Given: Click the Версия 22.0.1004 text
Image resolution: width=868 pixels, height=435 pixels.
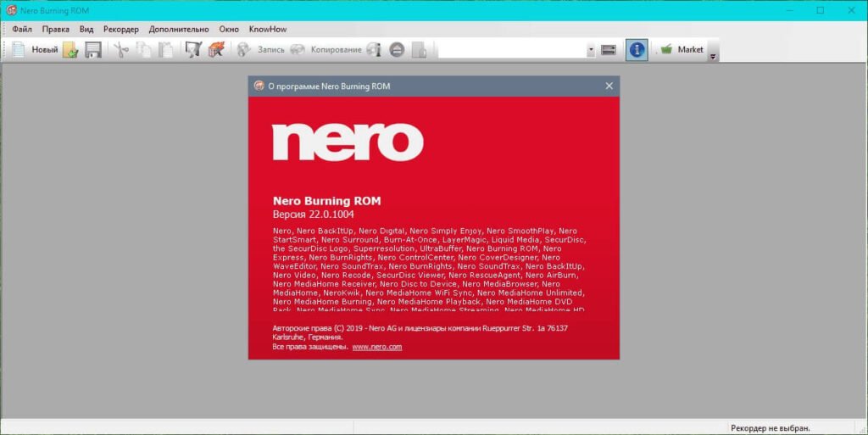Looking at the screenshot, I should point(314,215).
